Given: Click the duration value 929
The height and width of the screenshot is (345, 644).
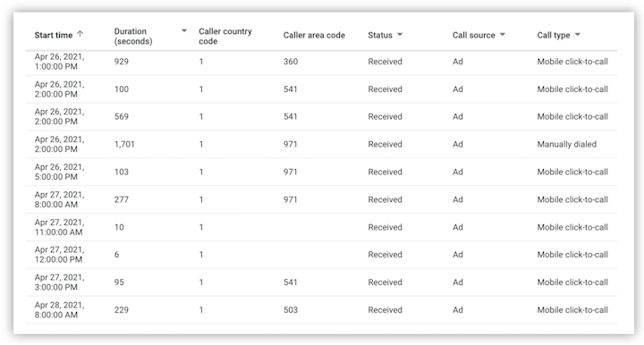Looking at the screenshot, I should pyautogui.click(x=121, y=62).
